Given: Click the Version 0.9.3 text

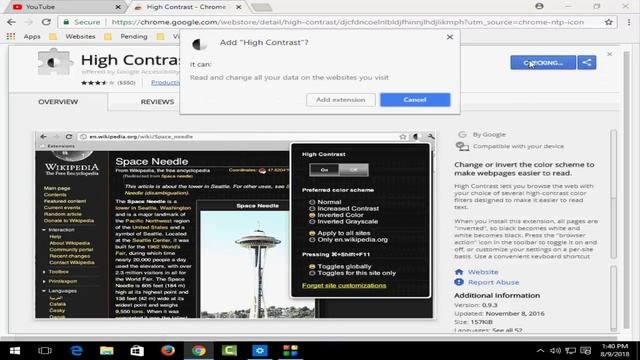Looking at the screenshot, I should 476,305.
